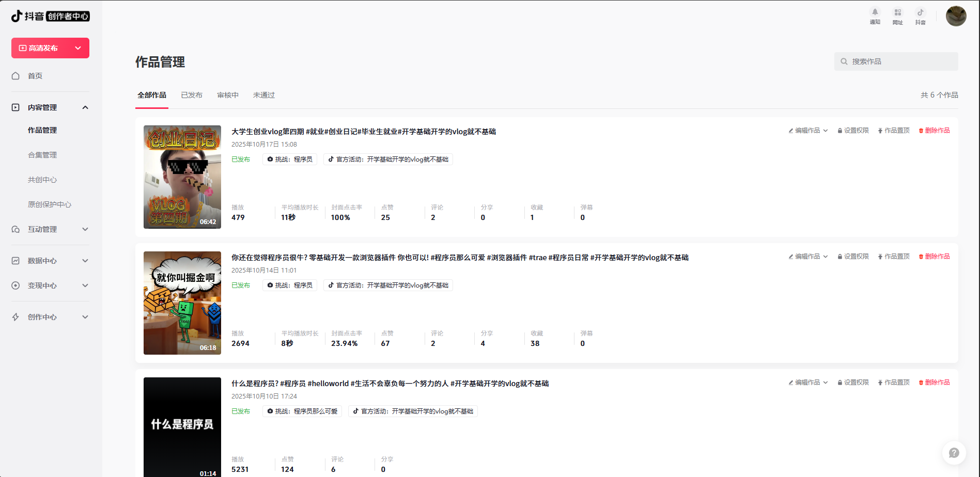Viewport: 980px width, 477px height.
Task: Click the 挑战：程序员 tag on first video
Action: click(x=289, y=159)
